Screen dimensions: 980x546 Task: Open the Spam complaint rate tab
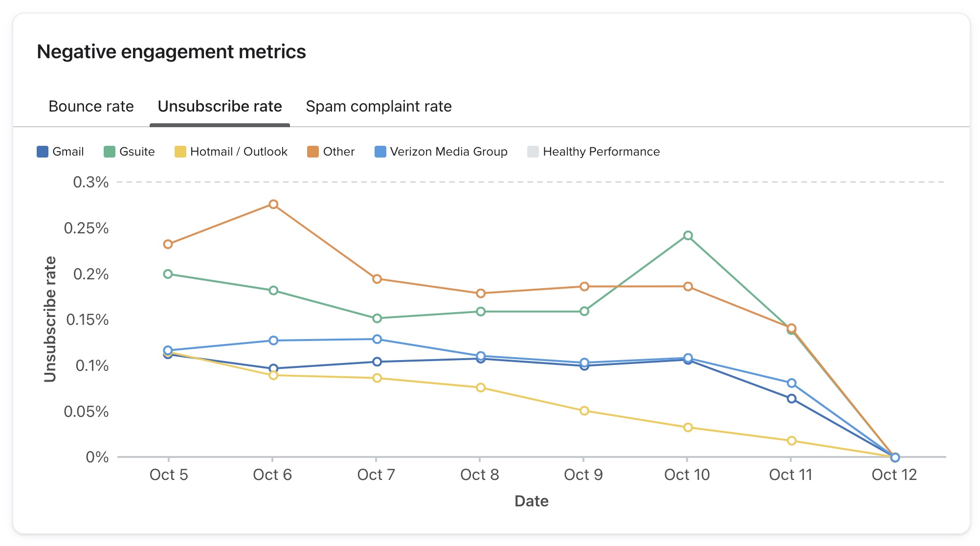coord(379,106)
